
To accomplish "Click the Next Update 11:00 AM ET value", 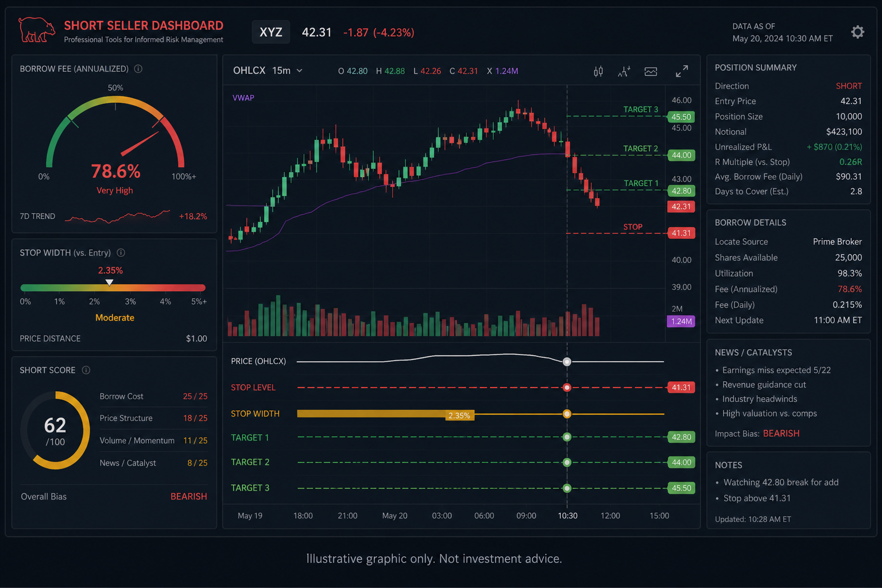I will (x=838, y=320).
